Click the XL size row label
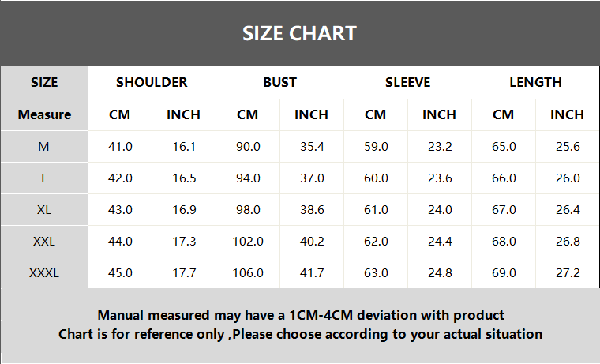The height and width of the screenshot is (364, 600). pyautogui.click(x=44, y=210)
